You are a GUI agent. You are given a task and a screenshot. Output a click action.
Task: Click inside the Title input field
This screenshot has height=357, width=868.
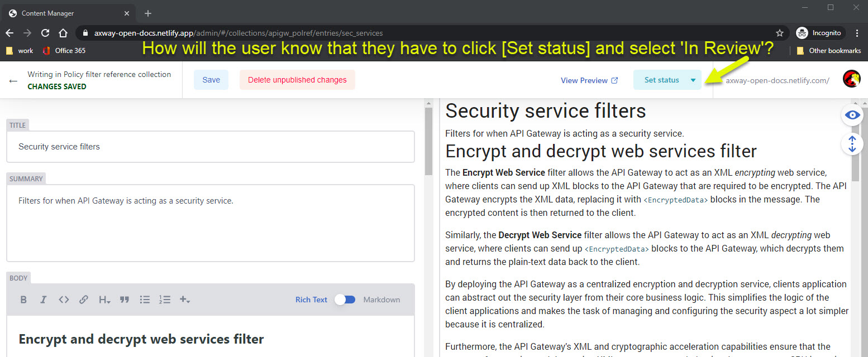[211, 146]
